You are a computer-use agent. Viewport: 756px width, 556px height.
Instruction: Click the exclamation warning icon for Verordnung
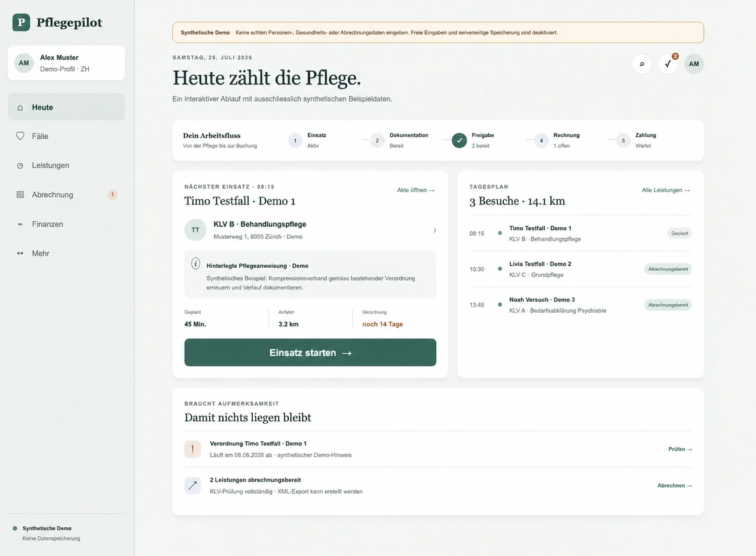[x=192, y=449]
